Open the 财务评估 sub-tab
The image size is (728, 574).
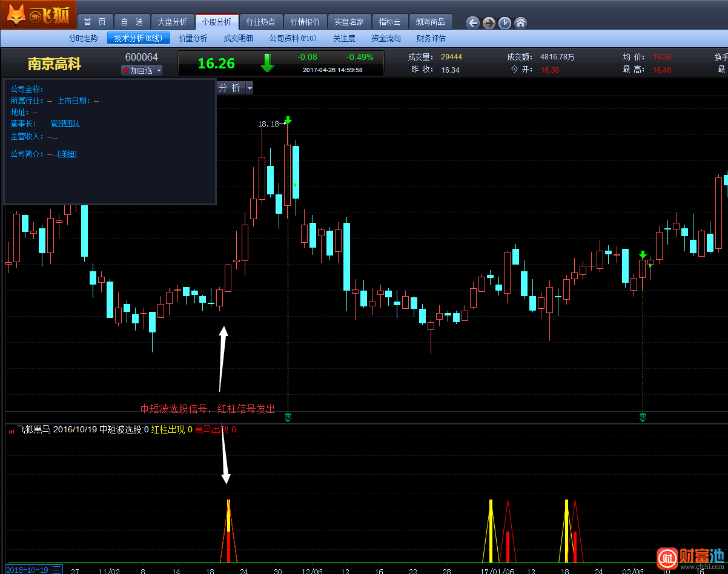[x=431, y=38]
